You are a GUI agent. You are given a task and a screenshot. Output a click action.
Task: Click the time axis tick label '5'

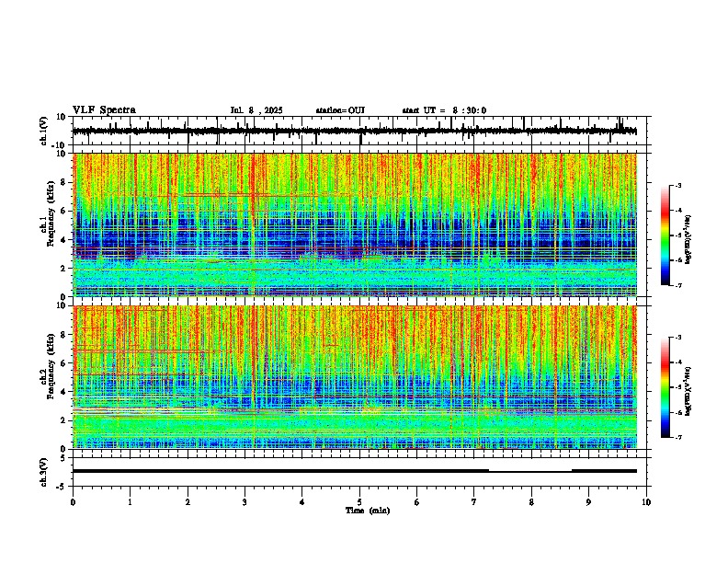359,502
